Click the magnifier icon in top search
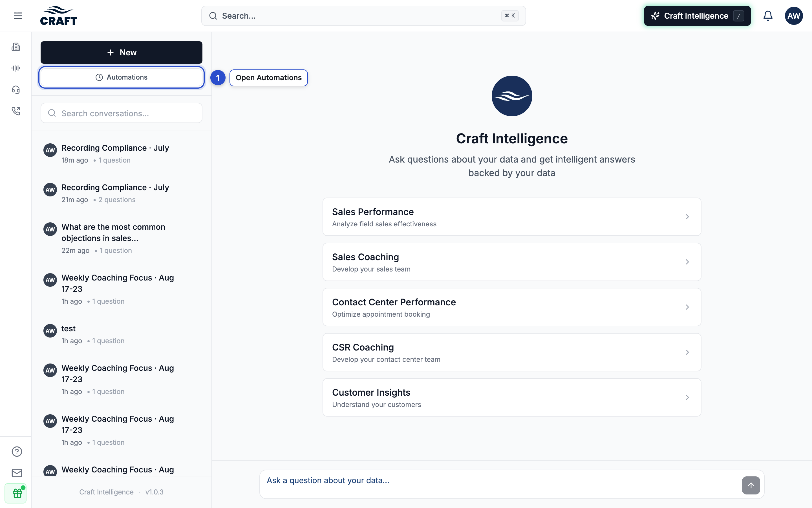 pyautogui.click(x=213, y=16)
